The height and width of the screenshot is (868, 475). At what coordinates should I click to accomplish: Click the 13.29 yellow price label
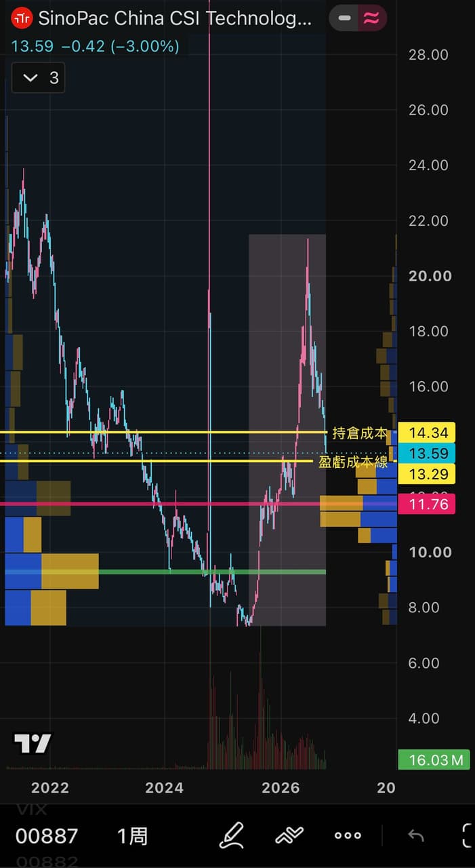[428, 473]
